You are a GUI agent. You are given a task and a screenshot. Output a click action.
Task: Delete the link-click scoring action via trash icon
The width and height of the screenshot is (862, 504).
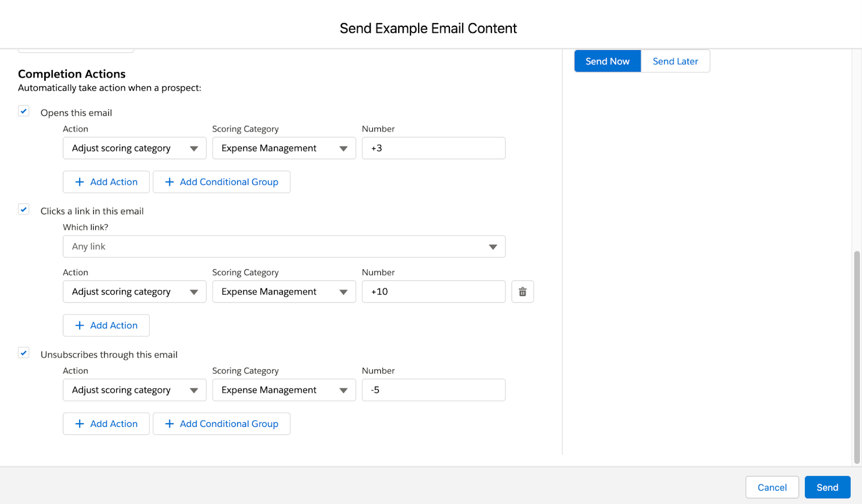pos(522,292)
